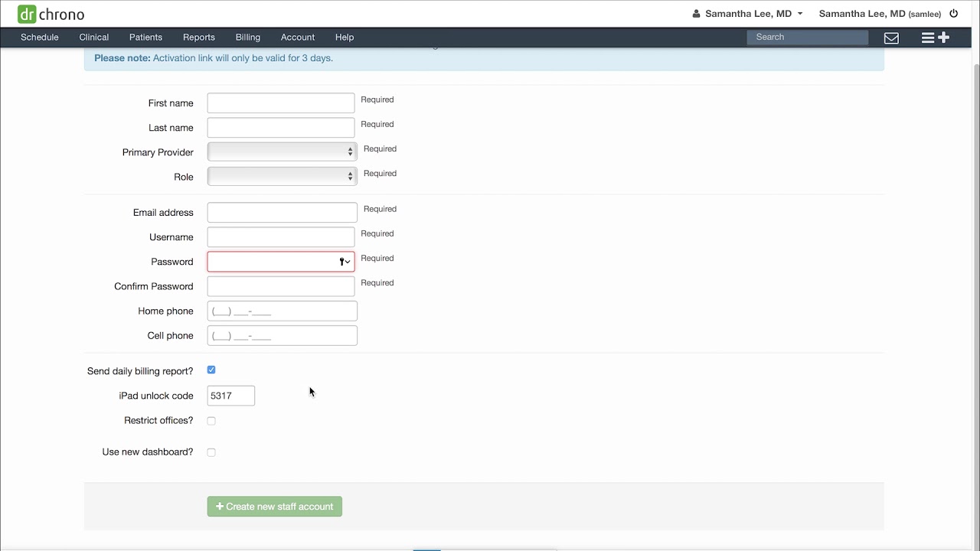Focus the First name field
Image resolution: width=980 pixels, height=551 pixels.
(281, 103)
